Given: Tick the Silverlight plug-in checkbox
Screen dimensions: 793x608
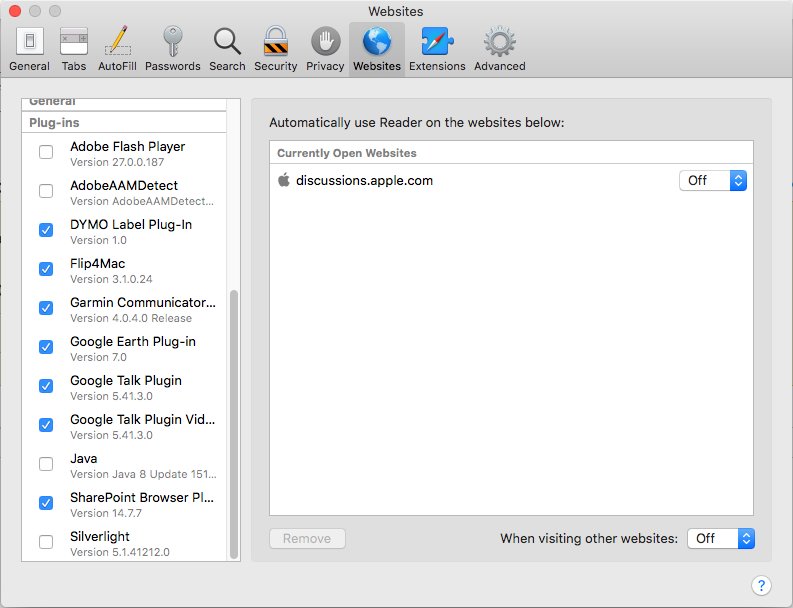Looking at the screenshot, I should [46, 542].
